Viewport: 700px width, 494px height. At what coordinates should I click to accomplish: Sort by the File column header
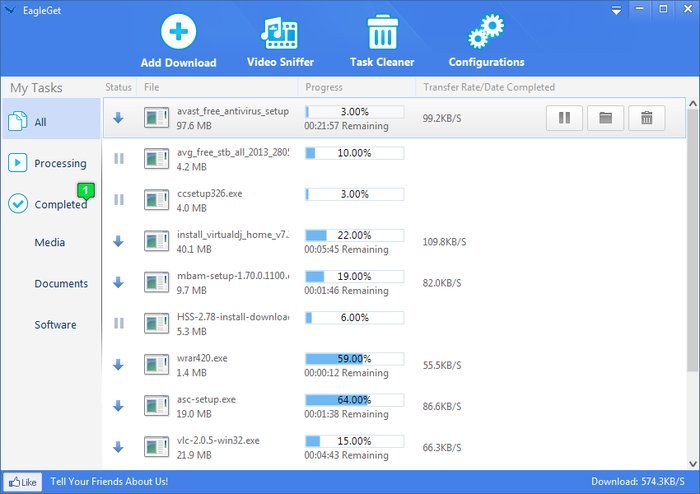(152, 87)
